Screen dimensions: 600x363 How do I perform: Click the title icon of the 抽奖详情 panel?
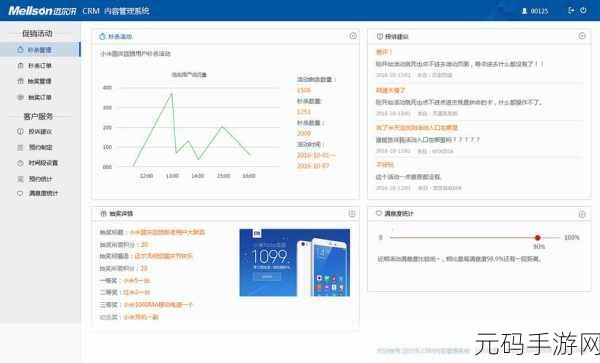click(x=103, y=213)
